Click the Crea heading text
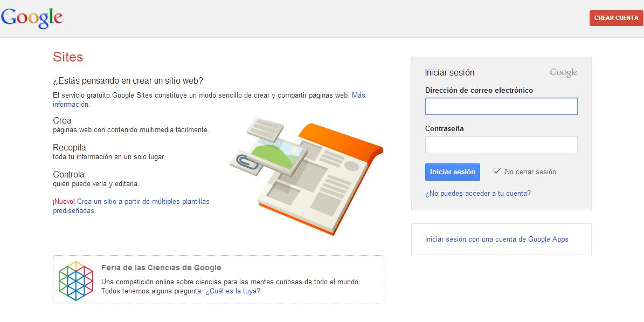 point(62,120)
